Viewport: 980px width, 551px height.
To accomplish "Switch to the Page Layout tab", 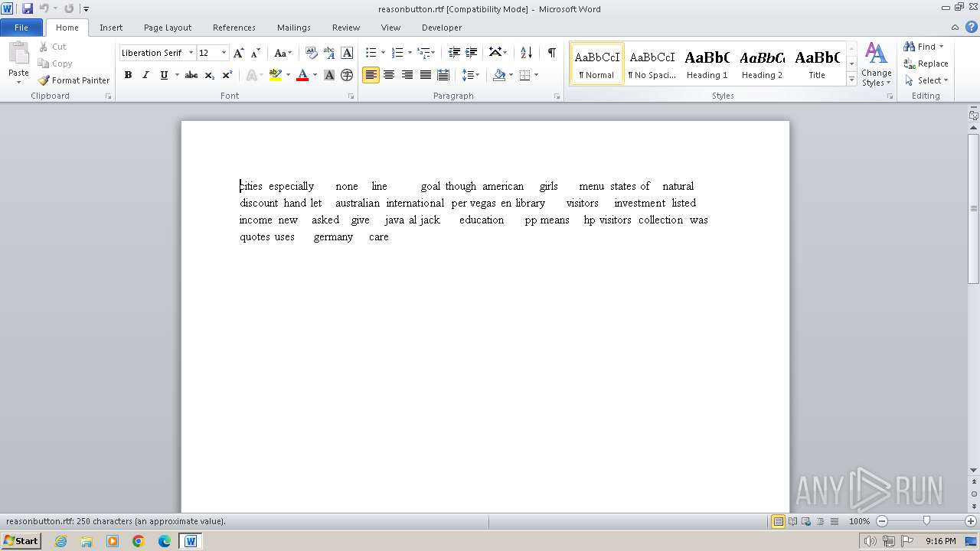I will [168, 28].
